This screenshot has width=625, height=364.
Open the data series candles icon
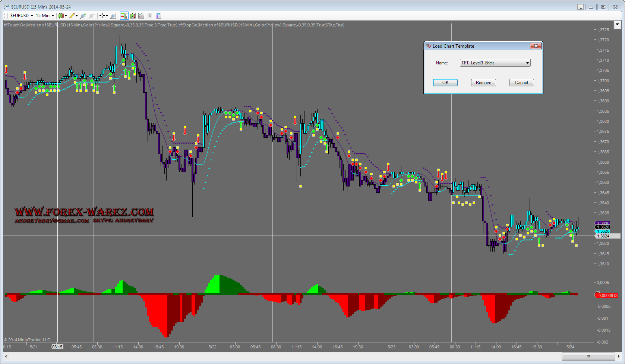(132, 16)
